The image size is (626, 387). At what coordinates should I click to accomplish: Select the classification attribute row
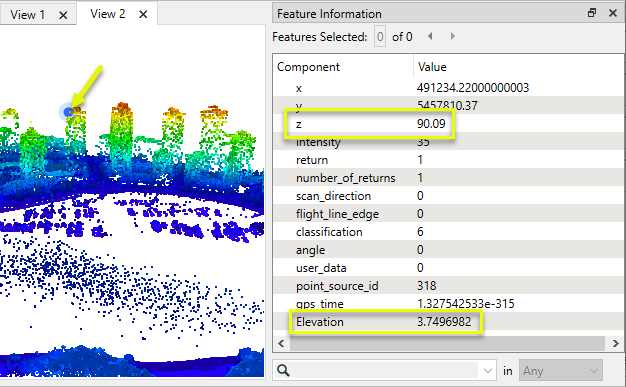tap(448, 232)
